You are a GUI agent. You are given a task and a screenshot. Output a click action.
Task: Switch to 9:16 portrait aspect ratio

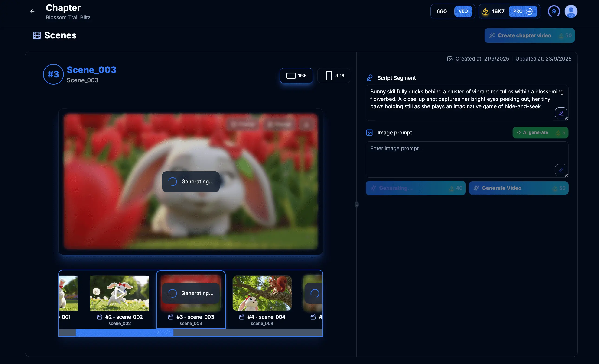coord(334,76)
